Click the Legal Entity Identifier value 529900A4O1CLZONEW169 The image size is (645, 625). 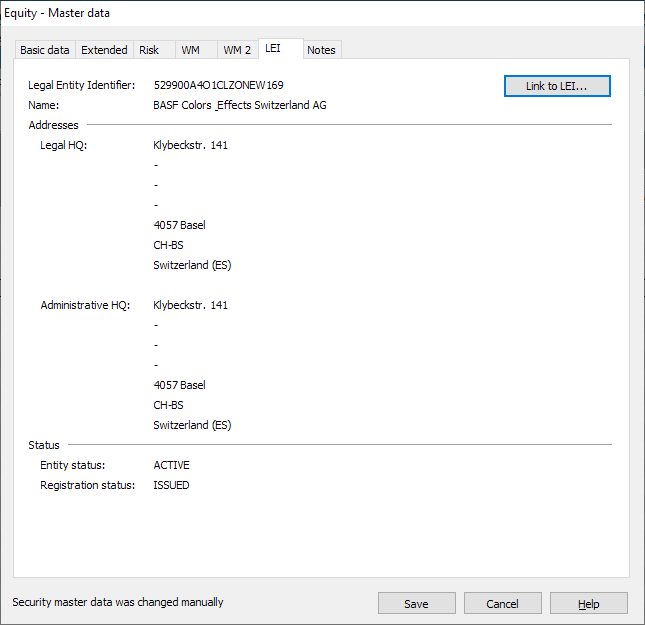218,86
